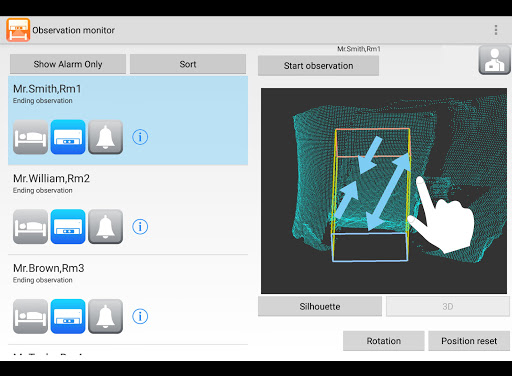Click the 3D point cloud view

pos(384,191)
